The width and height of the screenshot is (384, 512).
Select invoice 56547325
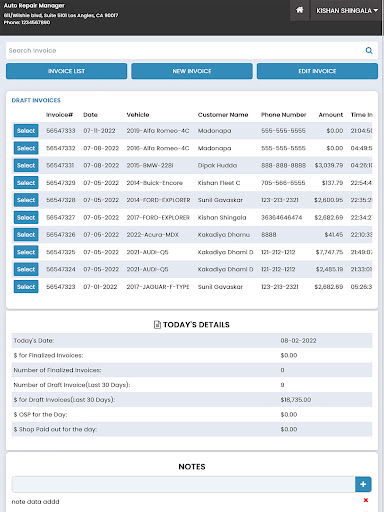coord(26,252)
